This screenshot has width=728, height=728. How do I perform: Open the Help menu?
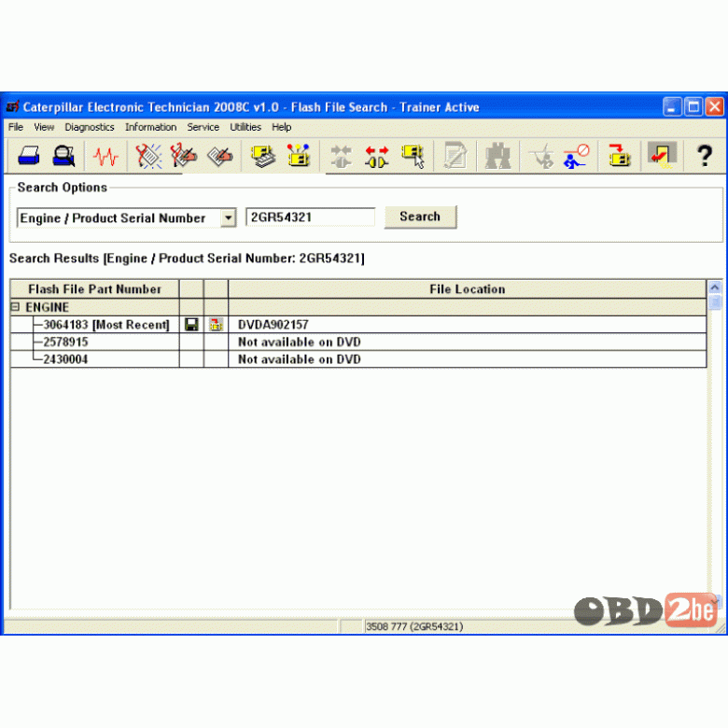281,127
